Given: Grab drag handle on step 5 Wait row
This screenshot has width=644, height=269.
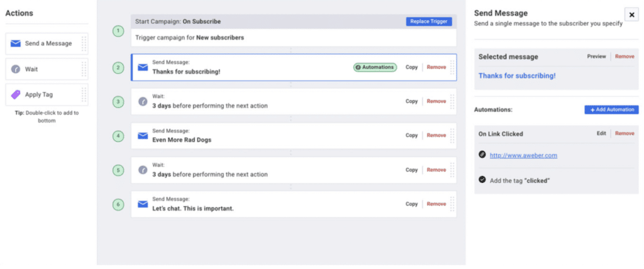Looking at the screenshot, I should (x=452, y=170).
